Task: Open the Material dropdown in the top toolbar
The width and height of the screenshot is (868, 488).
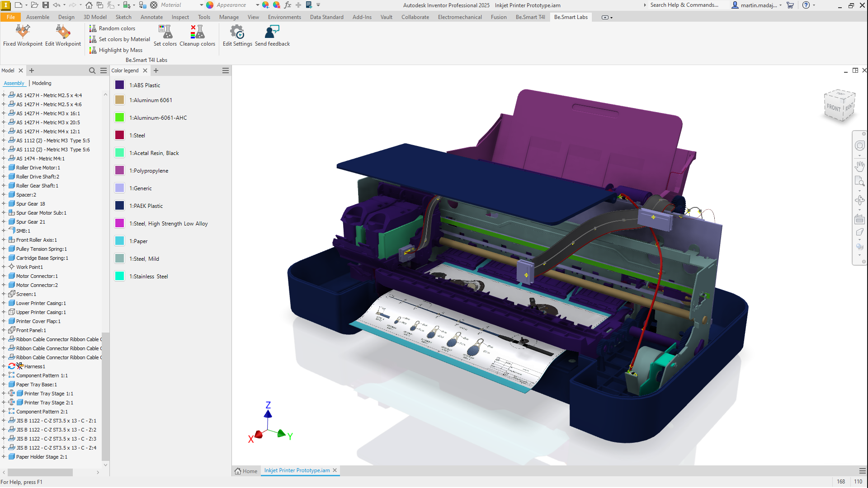Action: tap(201, 5)
